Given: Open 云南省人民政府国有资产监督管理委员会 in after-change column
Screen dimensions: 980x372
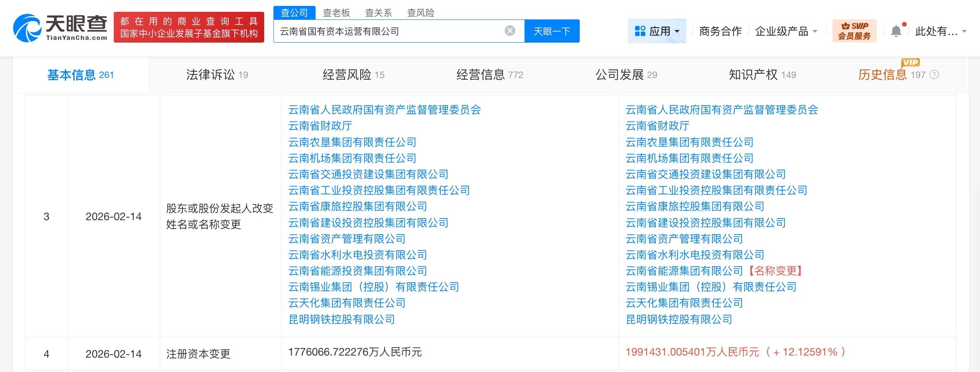Looking at the screenshot, I should click(722, 110).
